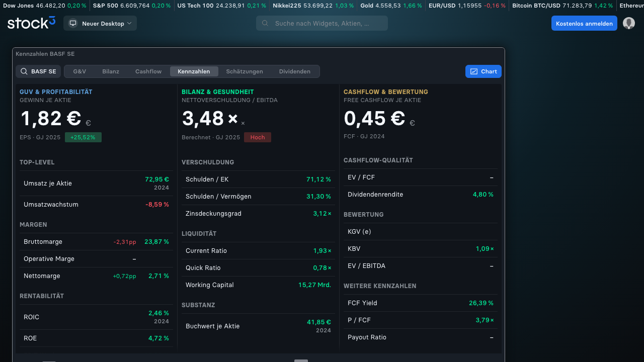Image resolution: width=644 pixels, height=362 pixels.
Task: Select the 'Working Capital' row label
Action: click(x=210, y=285)
